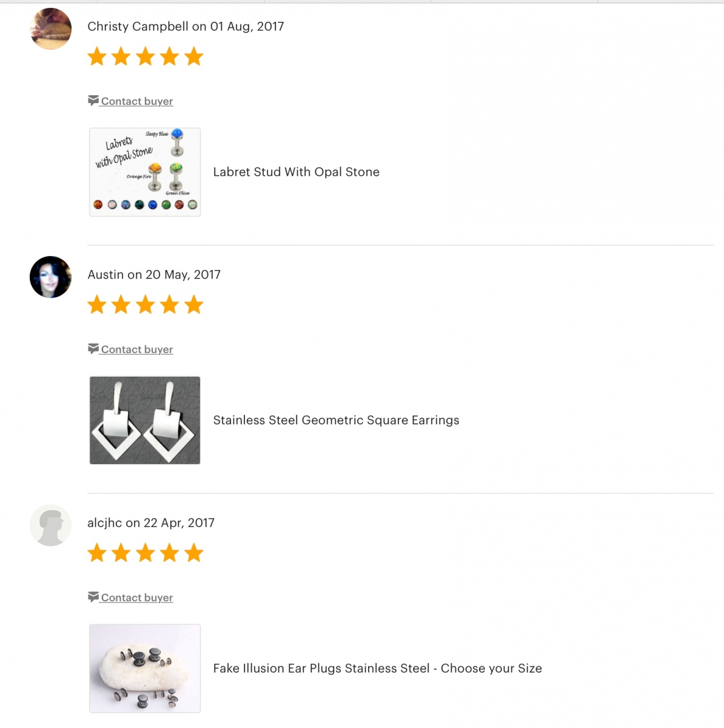Open Fake Illusion Ear Plugs thumbnail image

point(145,668)
